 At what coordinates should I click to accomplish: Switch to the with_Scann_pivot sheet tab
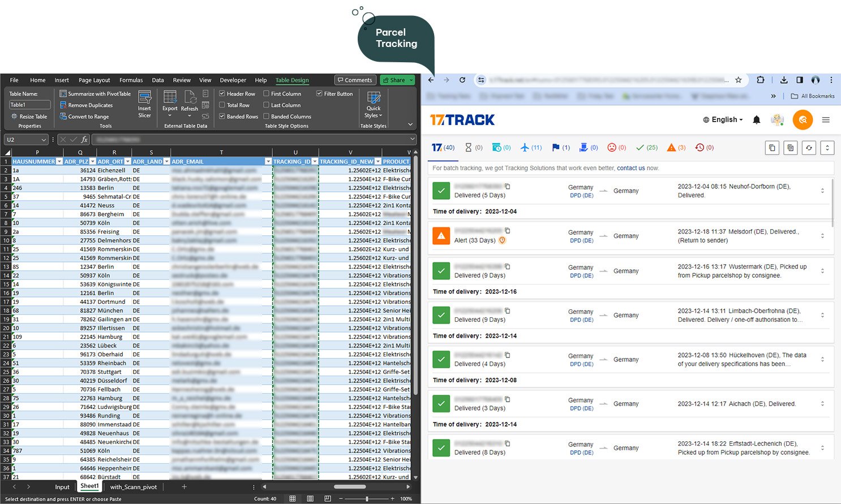pos(134,487)
